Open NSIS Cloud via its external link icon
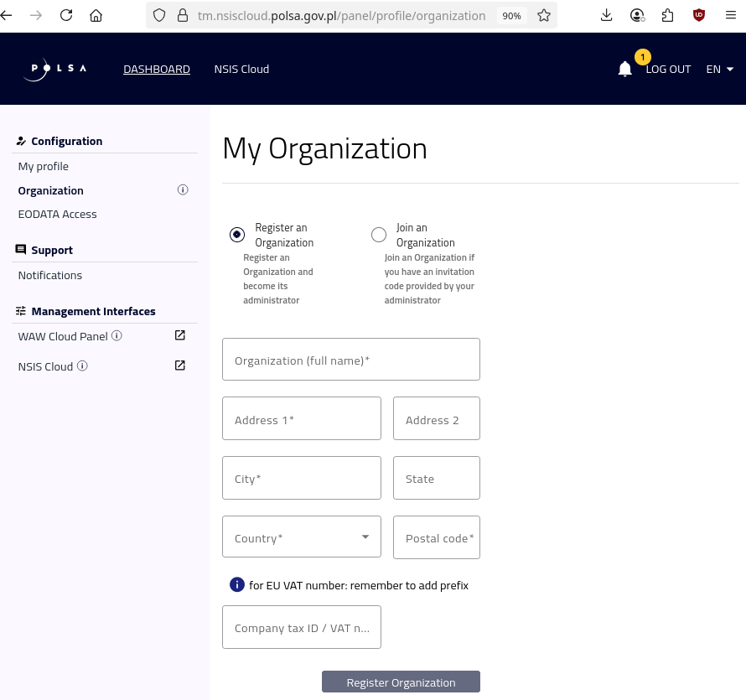The image size is (746, 700). 179,365
